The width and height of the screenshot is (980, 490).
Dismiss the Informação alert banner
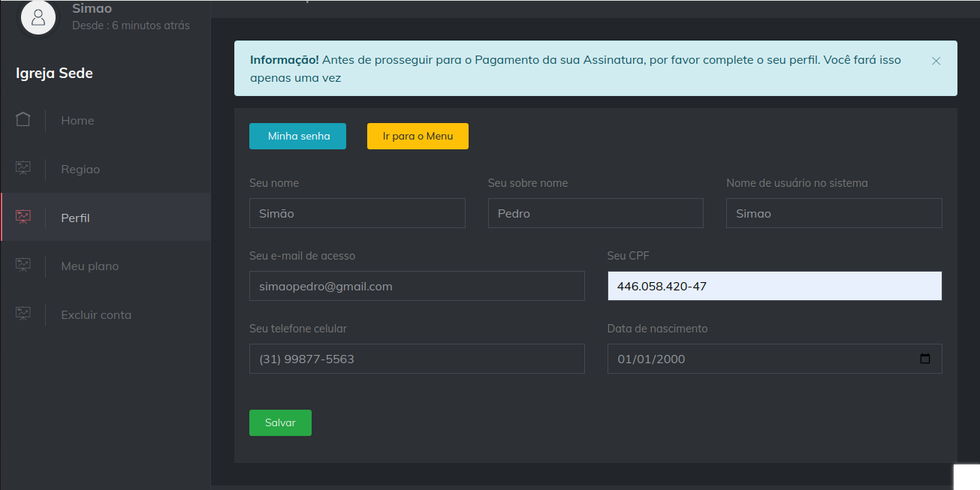pyautogui.click(x=936, y=61)
